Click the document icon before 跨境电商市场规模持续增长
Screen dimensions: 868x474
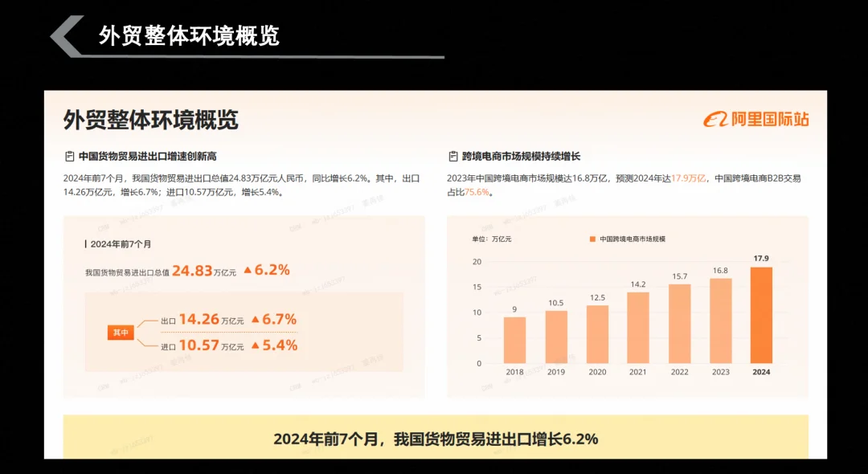click(x=452, y=156)
